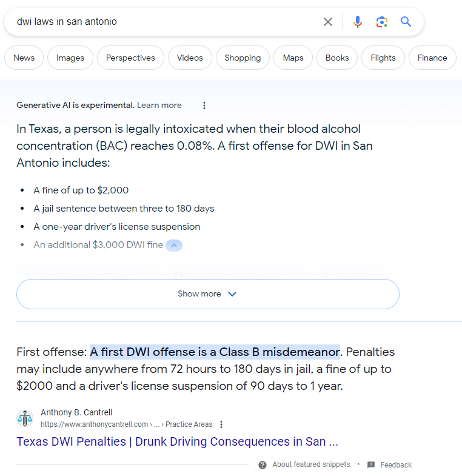This screenshot has width=462, height=476.
Task: Open the Texas DWI Penalties result link
Action: 177,441
